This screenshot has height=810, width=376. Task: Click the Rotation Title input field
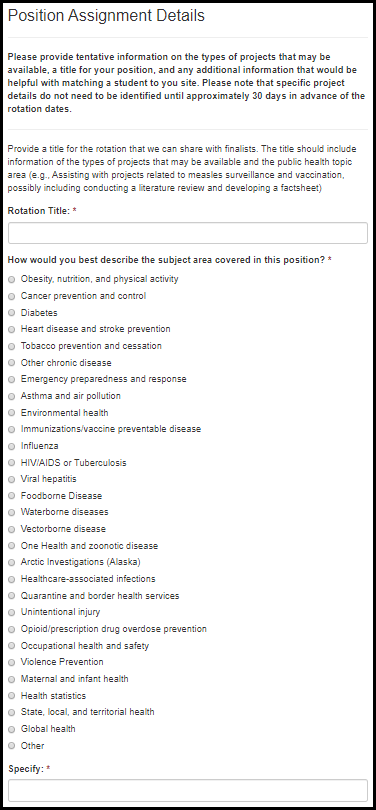click(188, 233)
